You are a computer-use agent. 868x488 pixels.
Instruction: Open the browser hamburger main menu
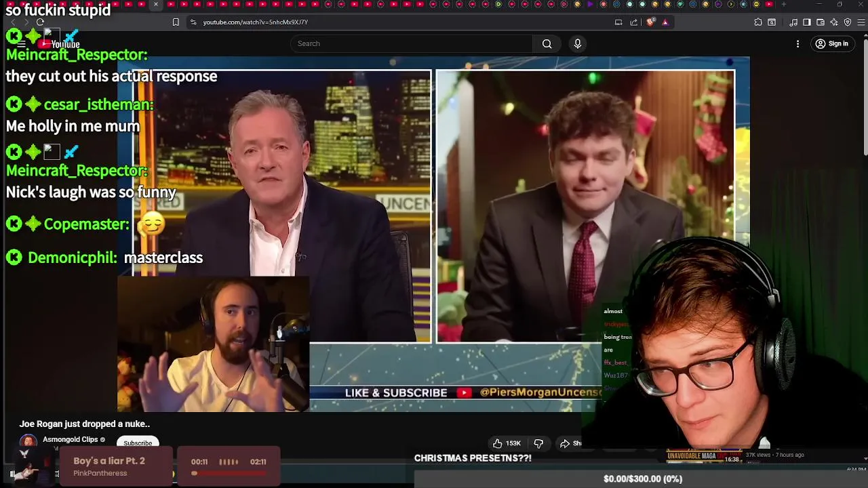[x=862, y=22]
